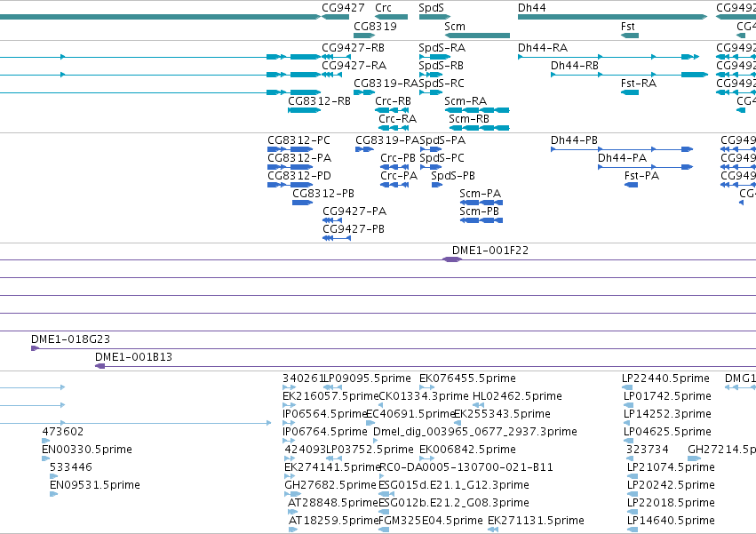
Task: Select the Crc gene label
Action: click(383, 8)
